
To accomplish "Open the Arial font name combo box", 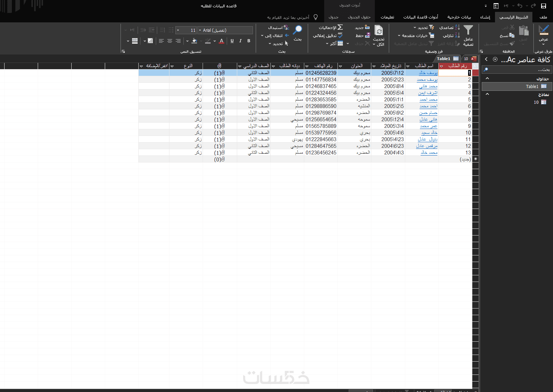I will (x=225, y=30).
